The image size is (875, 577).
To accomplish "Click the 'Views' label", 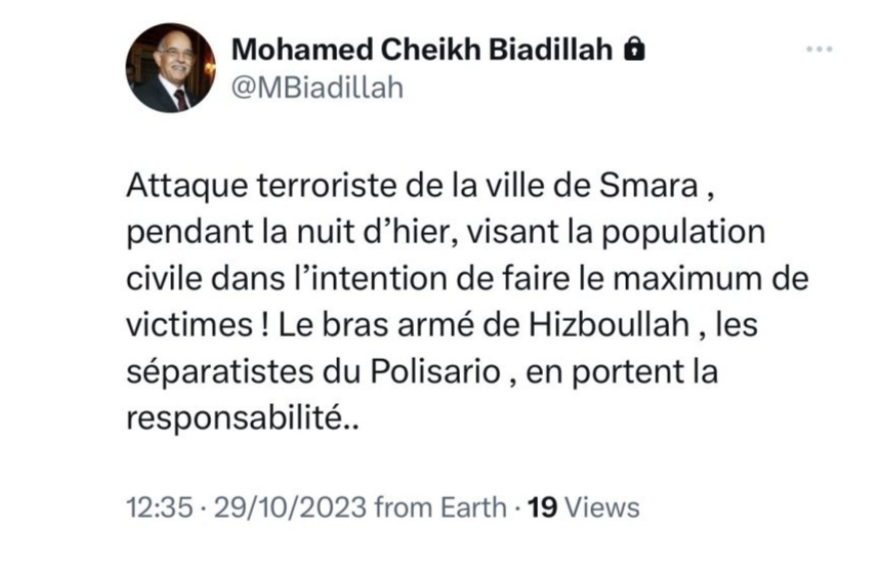I will coord(602,507).
